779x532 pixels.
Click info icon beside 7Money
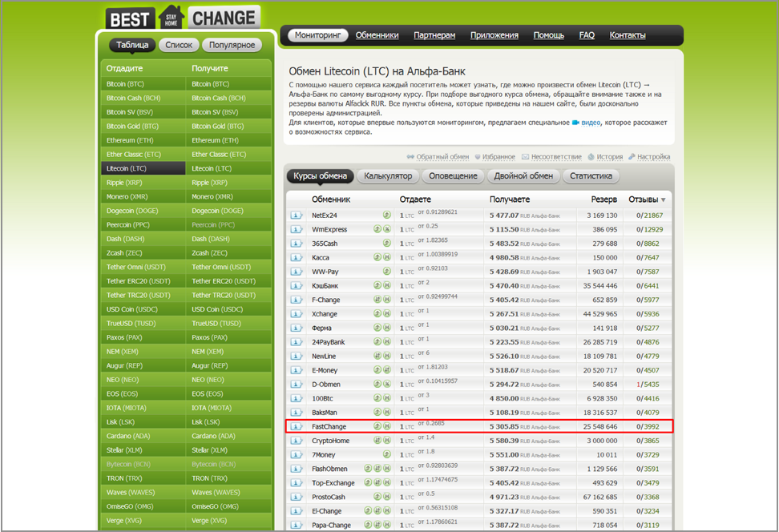coord(296,454)
